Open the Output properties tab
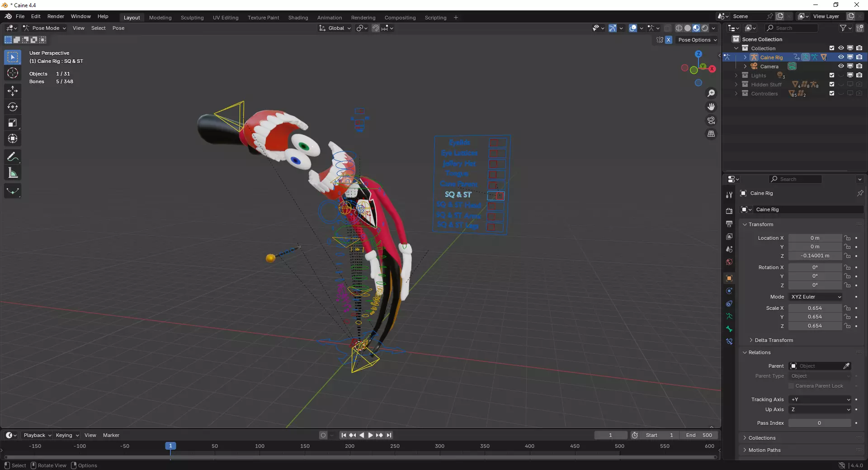This screenshot has height=470, width=868. (x=729, y=224)
